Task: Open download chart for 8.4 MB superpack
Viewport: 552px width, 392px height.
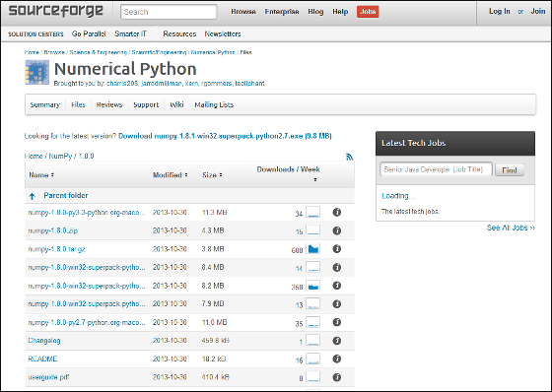Action: (x=313, y=267)
